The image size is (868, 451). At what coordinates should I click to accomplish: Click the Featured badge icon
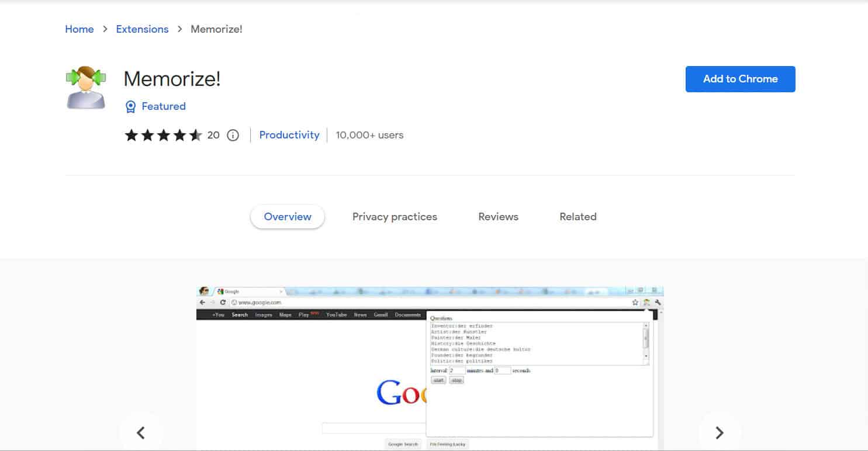click(131, 106)
